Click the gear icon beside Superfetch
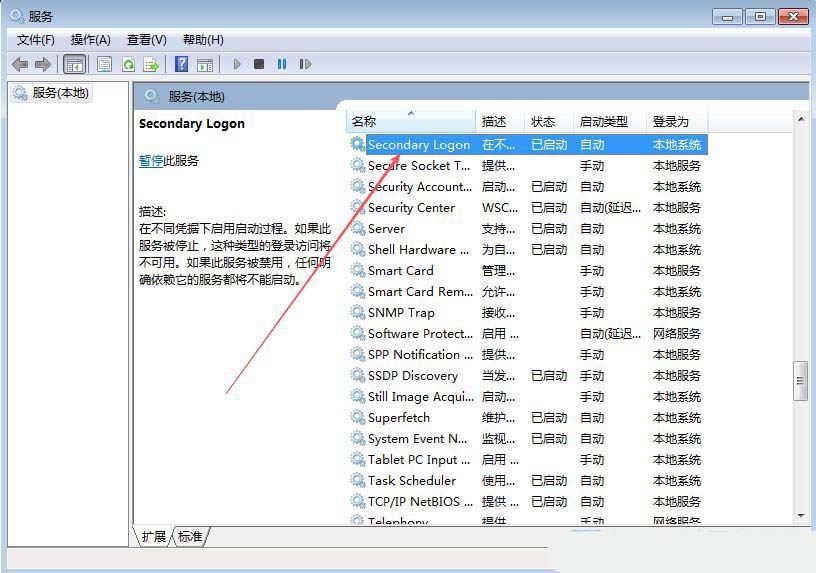The width and height of the screenshot is (816, 573). [357, 417]
